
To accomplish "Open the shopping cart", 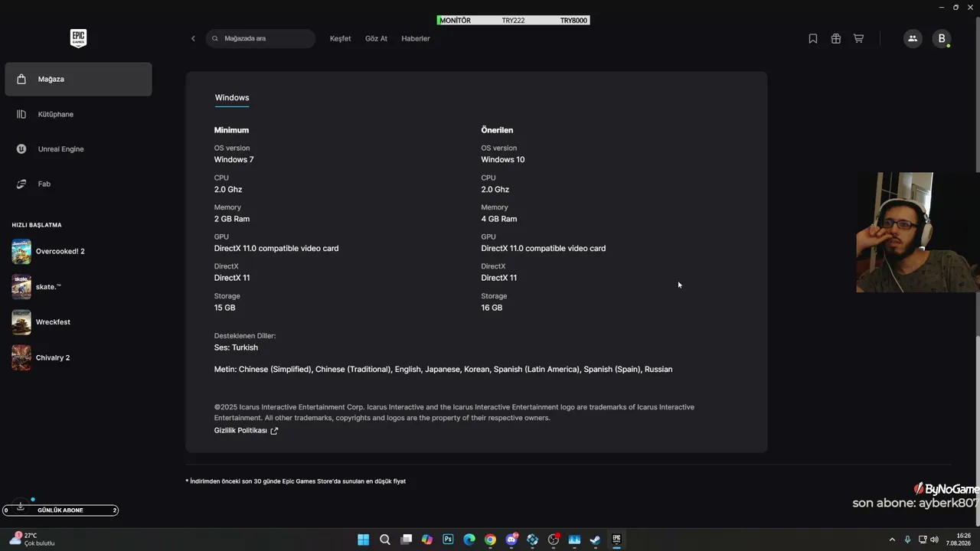I will tap(859, 38).
